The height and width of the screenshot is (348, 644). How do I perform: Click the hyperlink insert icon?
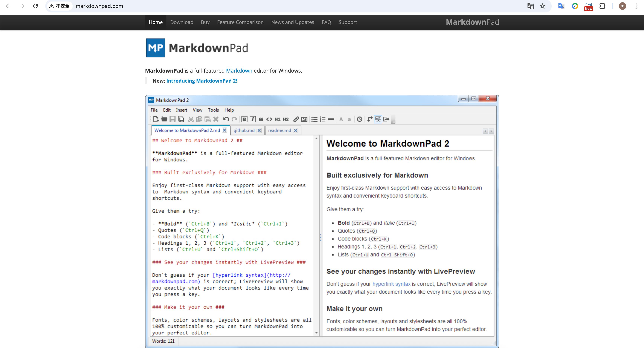(x=296, y=119)
